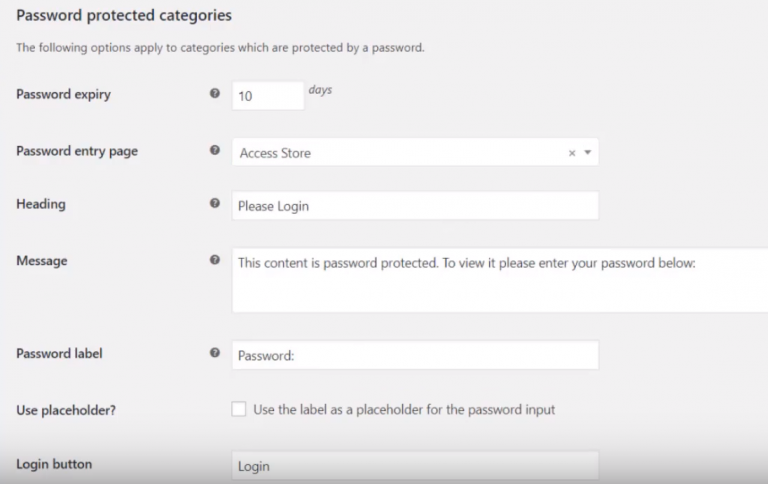
Task: Click help icon beside Password entry page
Action: 214,151
